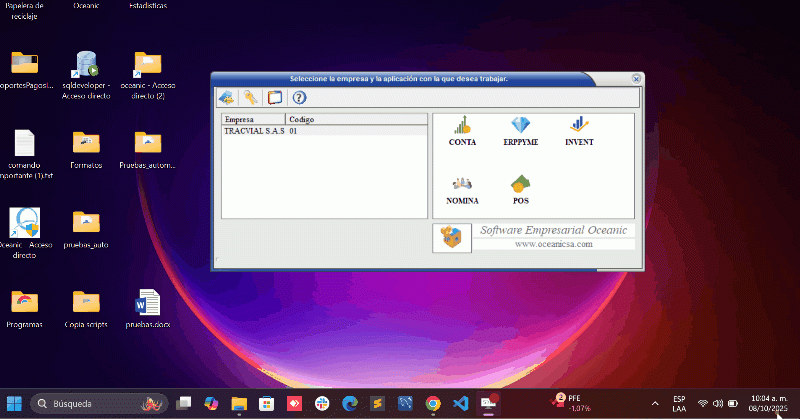Click the key icon in toolbar
800x419 pixels.
point(250,97)
